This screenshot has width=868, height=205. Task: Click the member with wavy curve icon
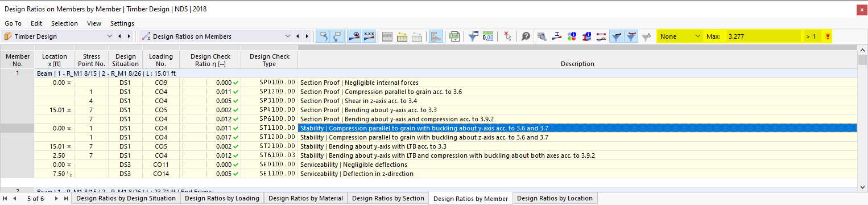[x=602, y=36]
